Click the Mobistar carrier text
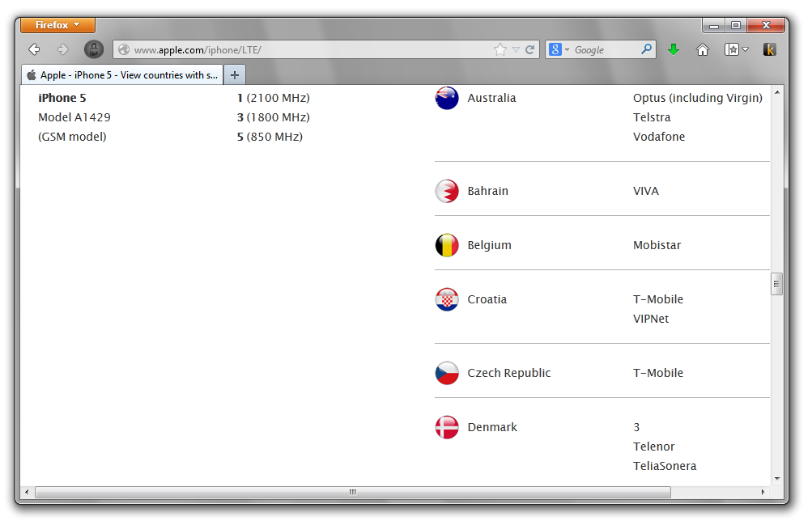This screenshot has width=812, height=525. click(x=657, y=245)
